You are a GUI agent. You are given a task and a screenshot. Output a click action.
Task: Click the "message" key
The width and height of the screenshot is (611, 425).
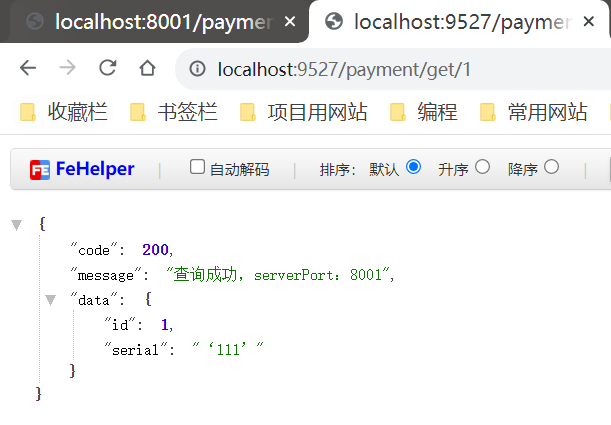point(106,275)
